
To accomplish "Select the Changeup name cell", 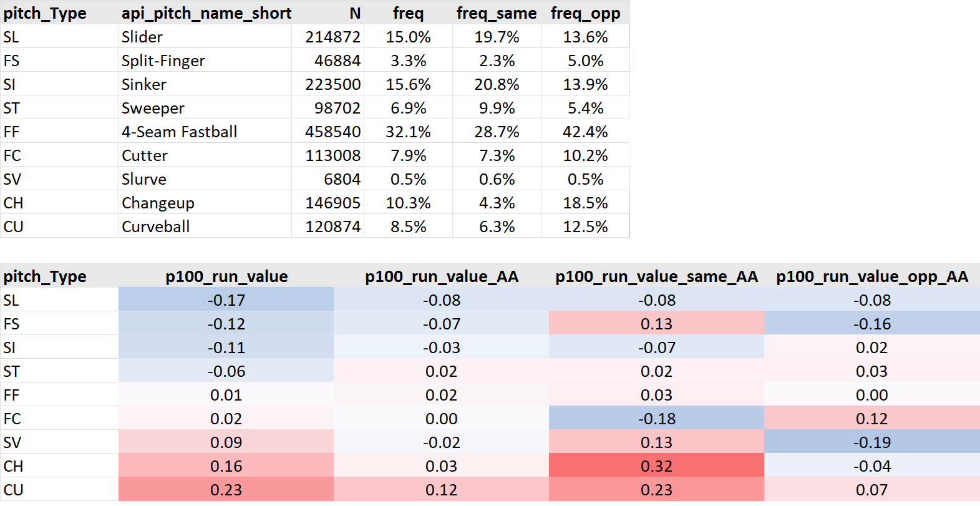I will (x=158, y=203).
